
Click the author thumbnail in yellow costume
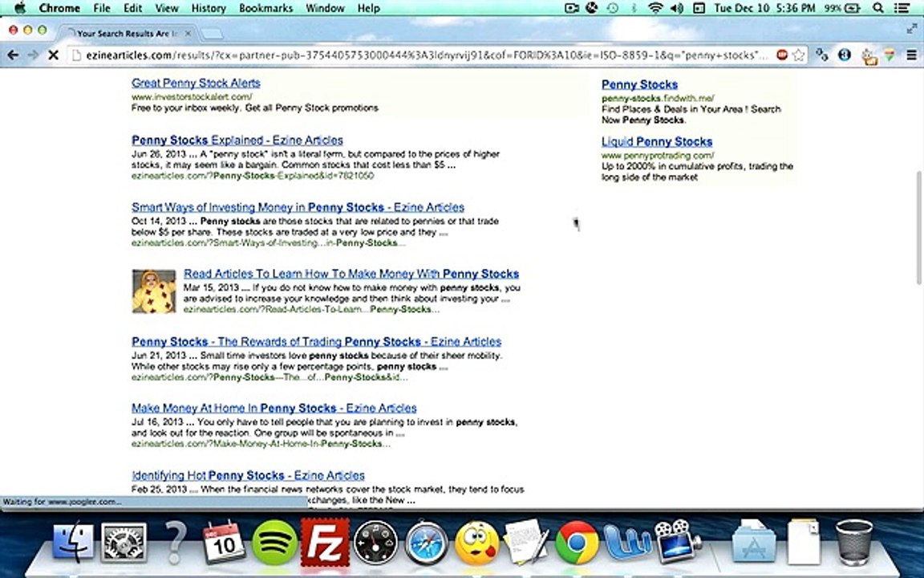[154, 291]
